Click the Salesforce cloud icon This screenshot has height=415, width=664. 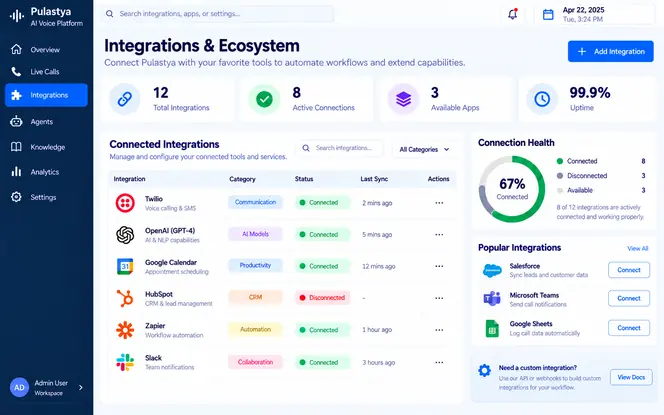[x=492, y=270]
